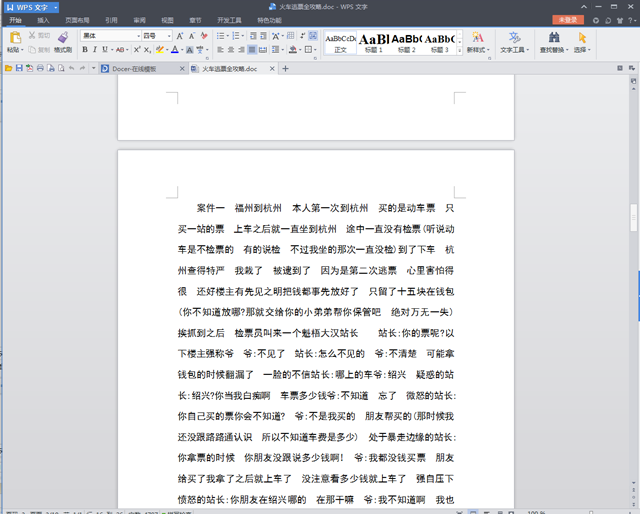Click the vertical scrollbar thumb
The width and height of the screenshot is (640, 514).
tap(633, 218)
